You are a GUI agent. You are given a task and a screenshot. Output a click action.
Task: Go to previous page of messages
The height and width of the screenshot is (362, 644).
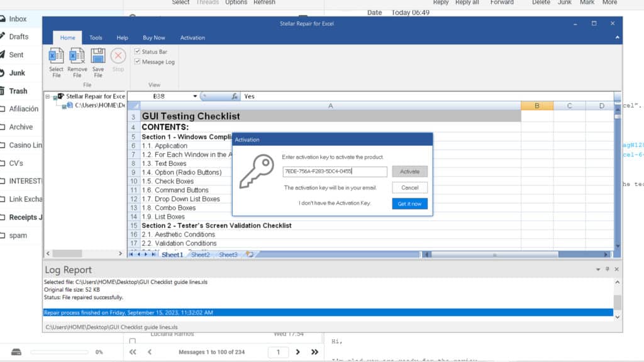pyautogui.click(x=150, y=352)
